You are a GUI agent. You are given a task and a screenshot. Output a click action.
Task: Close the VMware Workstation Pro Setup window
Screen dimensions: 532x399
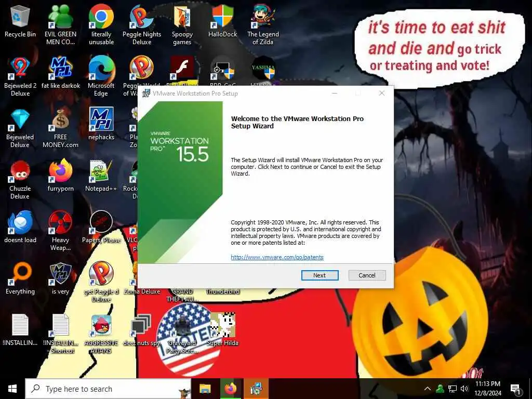pyautogui.click(x=382, y=94)
